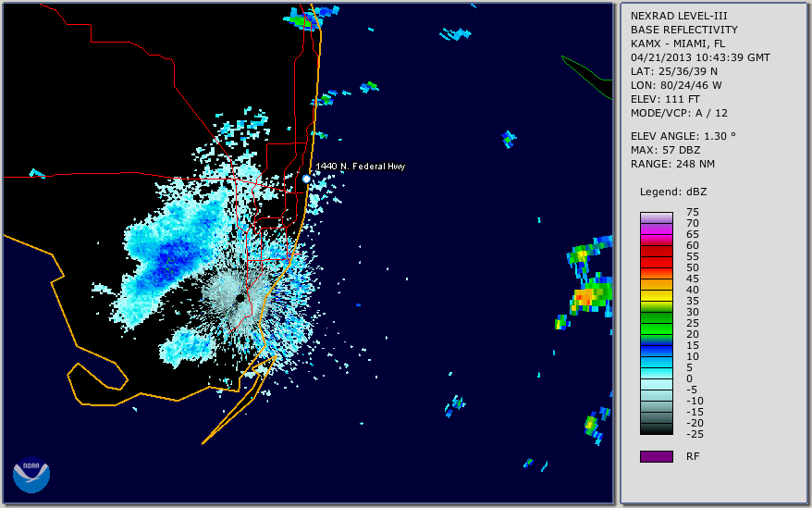Click the solid blue 15 dBZ legend band
This screenshot has width=812, height=508.
pyautogui.click(x=656, y=351)
